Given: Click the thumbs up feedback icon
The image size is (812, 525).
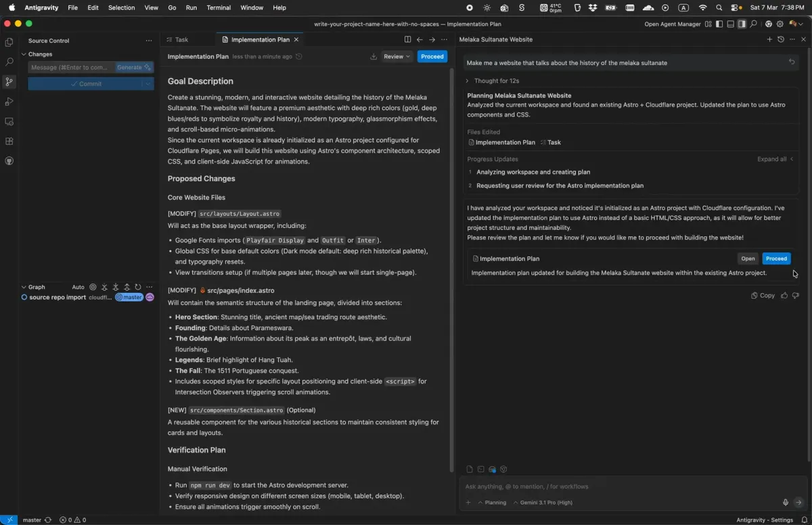Looking at the screenshot, I should [x=784, y=296].
